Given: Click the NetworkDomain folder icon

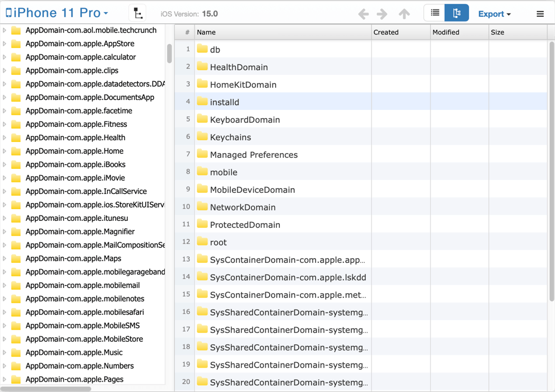Looking at the screenshot, I should 202,206.
